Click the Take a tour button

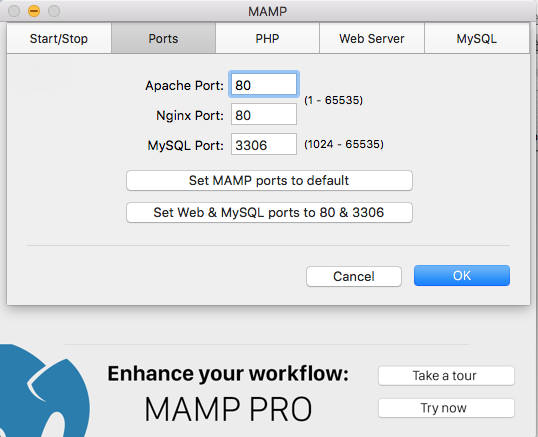click(446, 376)
